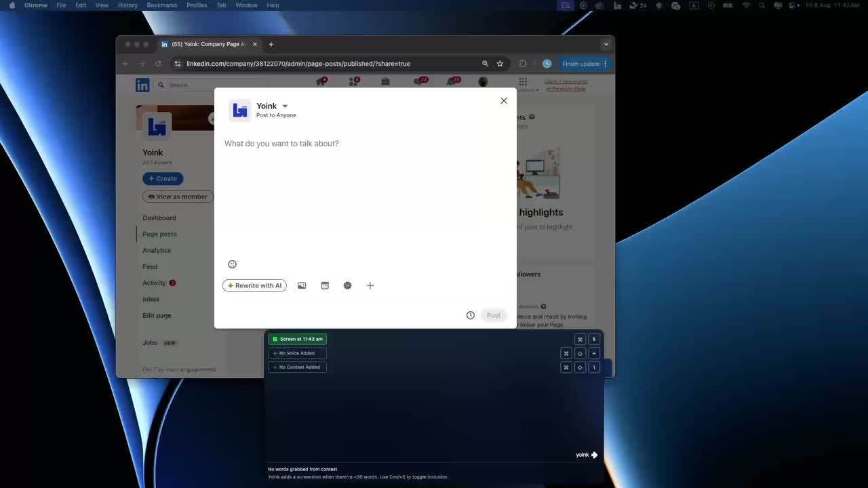This screenshot has width=868, height=488.
Task: Open Notifications bell icon with 25 badge
Action: pyautogui.click(x=453, y=81)
